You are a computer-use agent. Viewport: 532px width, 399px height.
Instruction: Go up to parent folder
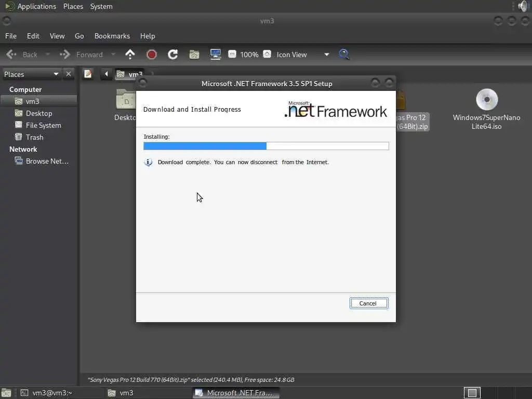pos(130,54)
